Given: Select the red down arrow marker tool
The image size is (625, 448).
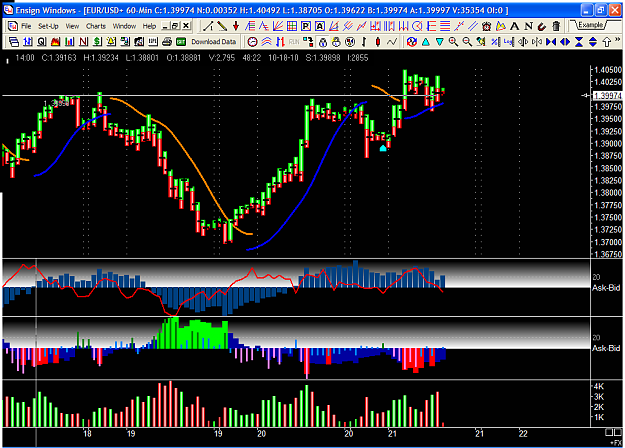Looking at the screenshot, I should click(236, 26).
